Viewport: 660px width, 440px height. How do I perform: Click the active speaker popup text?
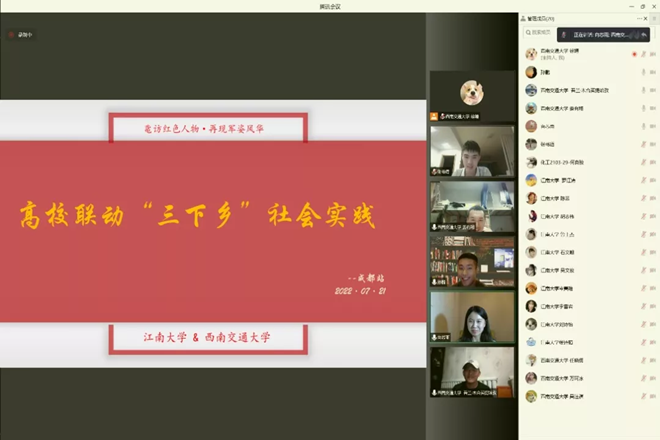click(x=604, y=34)
